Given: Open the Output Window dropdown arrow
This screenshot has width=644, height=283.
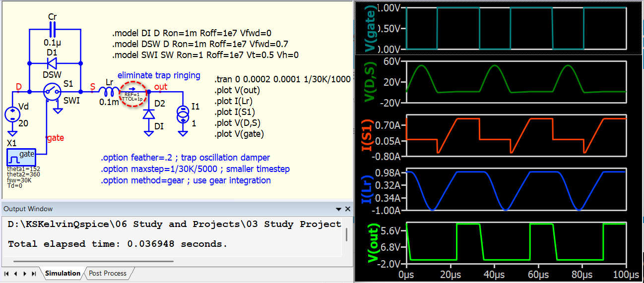Looking at the screenshot, I should click(x=339, y=209).
